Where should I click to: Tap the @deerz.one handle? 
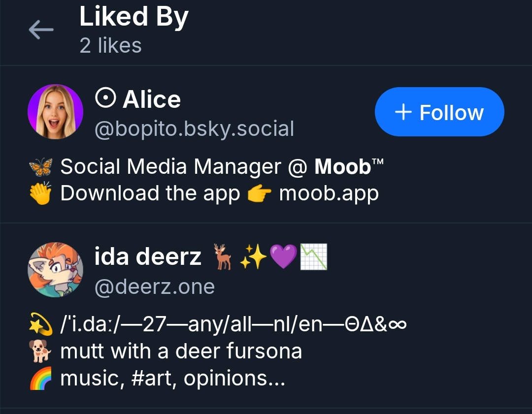pos(154,287)
